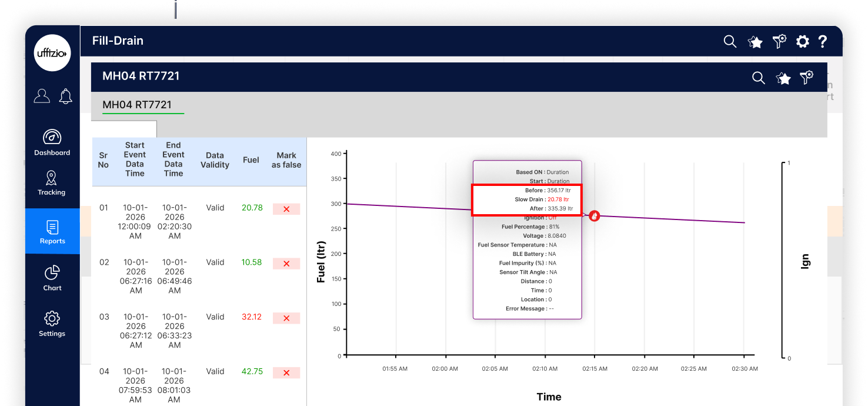Mark row 01 event as false

click(286, 209)
